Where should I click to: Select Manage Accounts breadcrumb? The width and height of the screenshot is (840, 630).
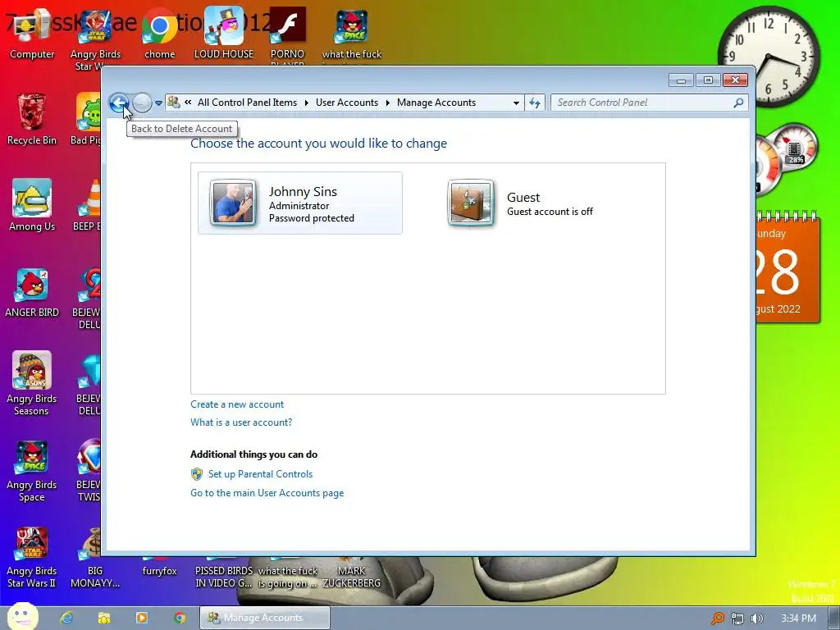coord(436,103)
